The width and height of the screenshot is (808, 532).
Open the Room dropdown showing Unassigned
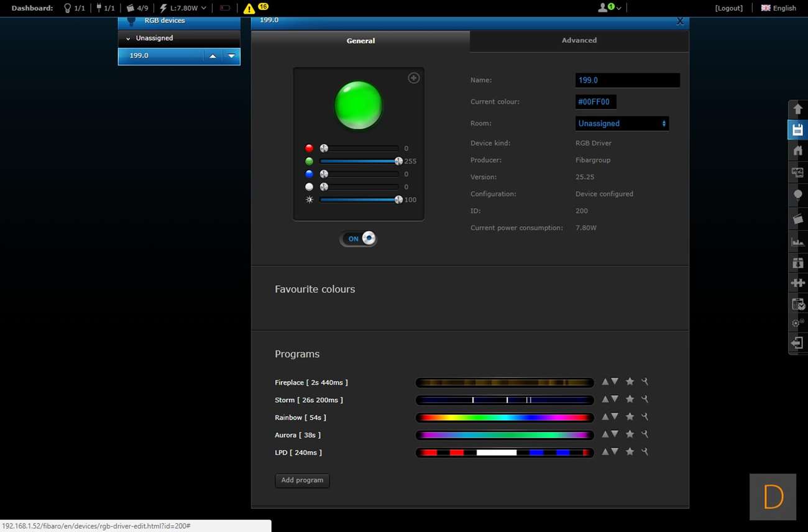[622, 124]
